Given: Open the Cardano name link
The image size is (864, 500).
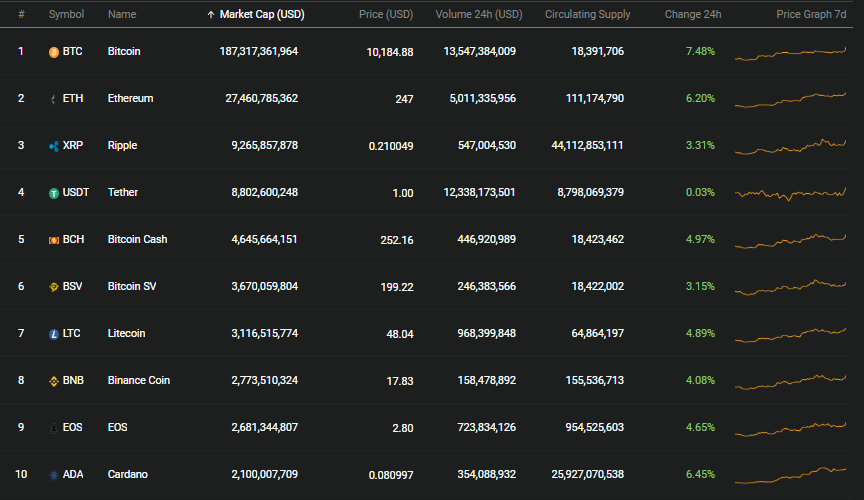Looking at the screenshot, I should (127, 474).
